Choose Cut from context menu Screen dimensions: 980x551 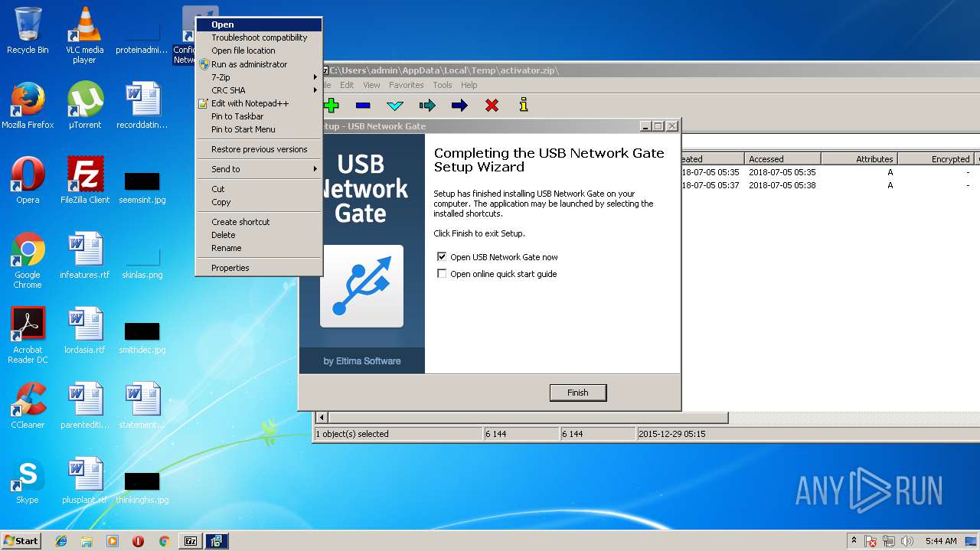(x=259, y=189)
